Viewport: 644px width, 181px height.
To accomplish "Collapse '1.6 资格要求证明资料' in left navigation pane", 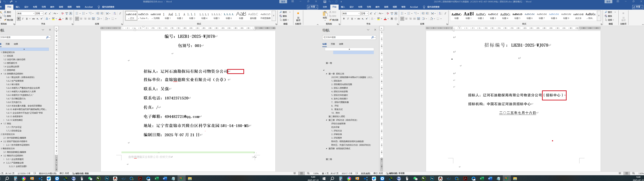I will [x=2, y=74].
